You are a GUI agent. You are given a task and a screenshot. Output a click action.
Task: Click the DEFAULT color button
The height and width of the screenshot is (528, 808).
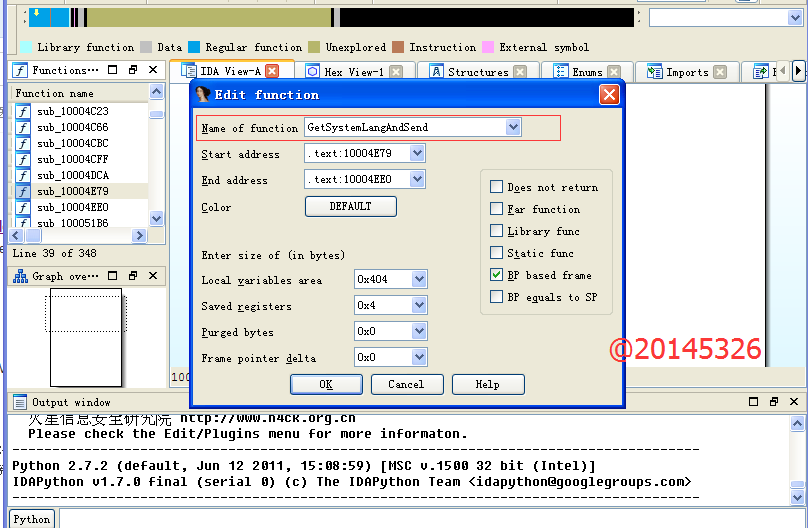350,207
